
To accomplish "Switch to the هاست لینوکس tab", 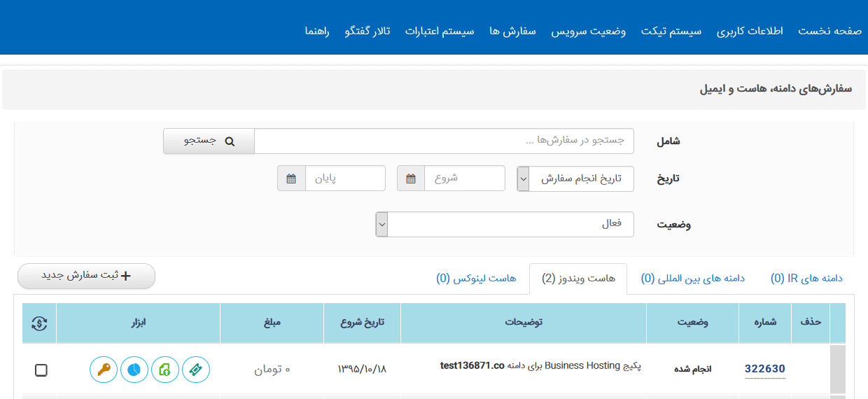I will click(x=476, y=279).
